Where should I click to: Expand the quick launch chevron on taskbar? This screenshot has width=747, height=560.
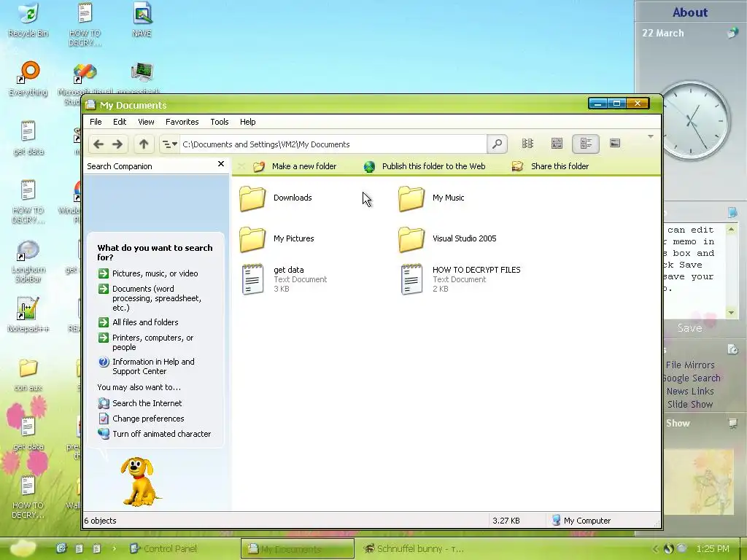(x=115, y=548)
